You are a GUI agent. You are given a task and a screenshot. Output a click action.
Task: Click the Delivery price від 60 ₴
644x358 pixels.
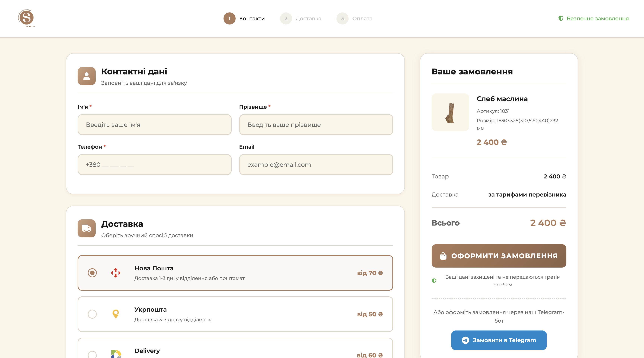pos(370,355)
